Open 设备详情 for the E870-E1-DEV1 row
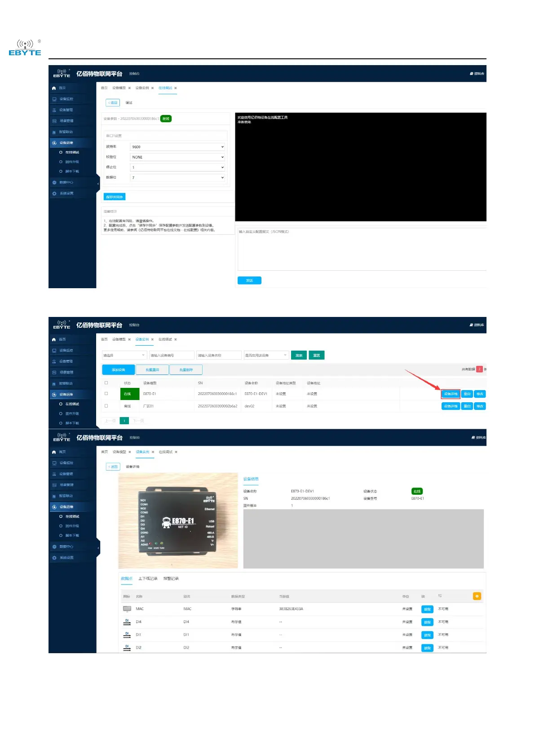The height and width of the screenshot is (756, 535). [451, 394]
